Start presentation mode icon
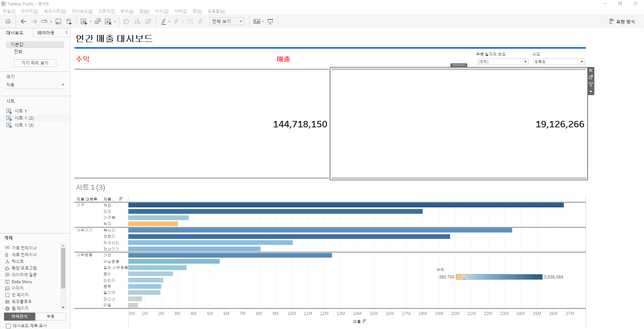 click(270, 21)
